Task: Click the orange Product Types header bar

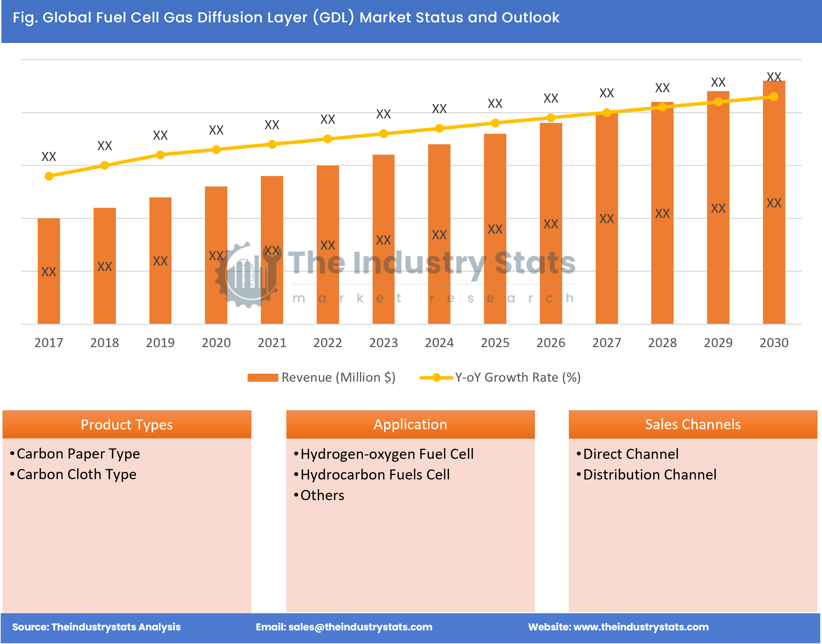Action: click(x=127, y=425)
